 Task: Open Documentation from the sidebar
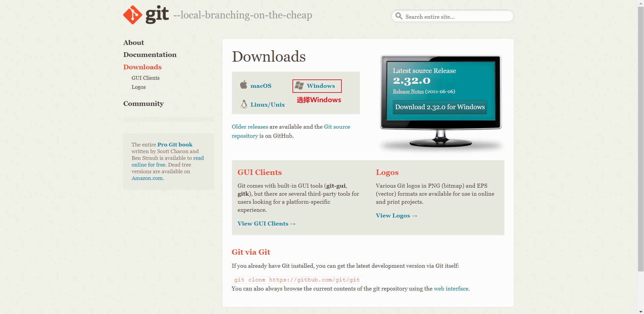point(150,55)
